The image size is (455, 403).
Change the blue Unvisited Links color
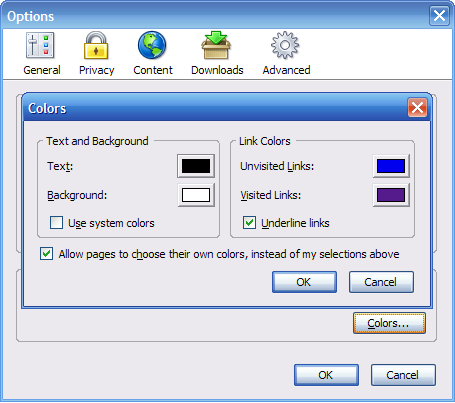[391, 166]
